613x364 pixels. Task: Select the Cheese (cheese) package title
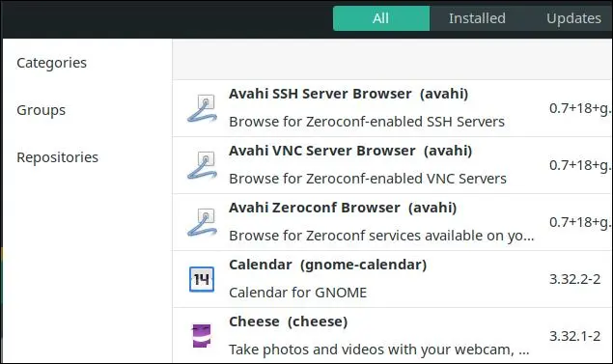pyautogui.click(x=288, y=322)
